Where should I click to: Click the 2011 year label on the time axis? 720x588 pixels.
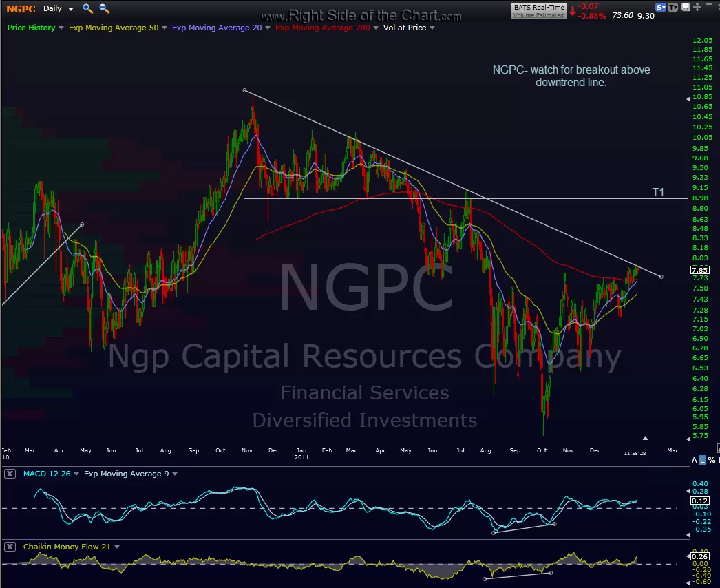click(x=301, y=457)
